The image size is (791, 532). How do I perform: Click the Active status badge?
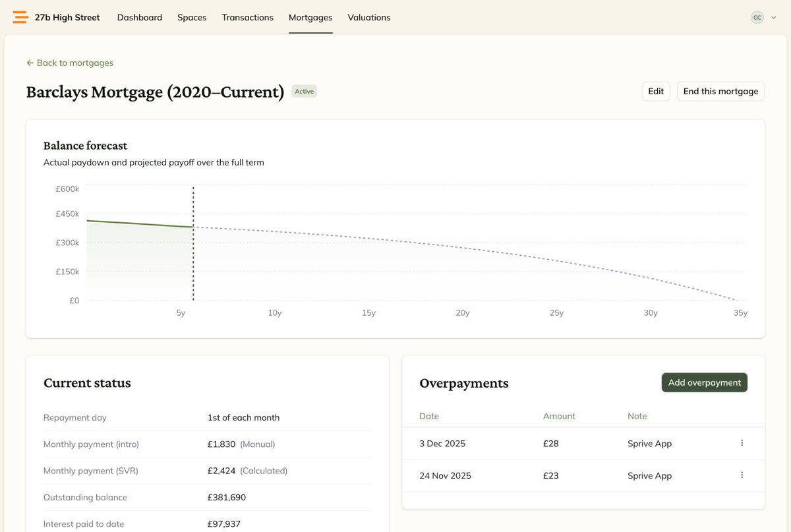(x=305, y=92)
